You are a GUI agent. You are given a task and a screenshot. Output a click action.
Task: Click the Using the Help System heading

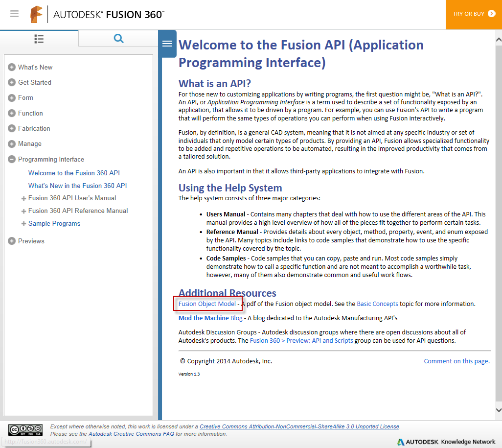[x=230, y=188]
